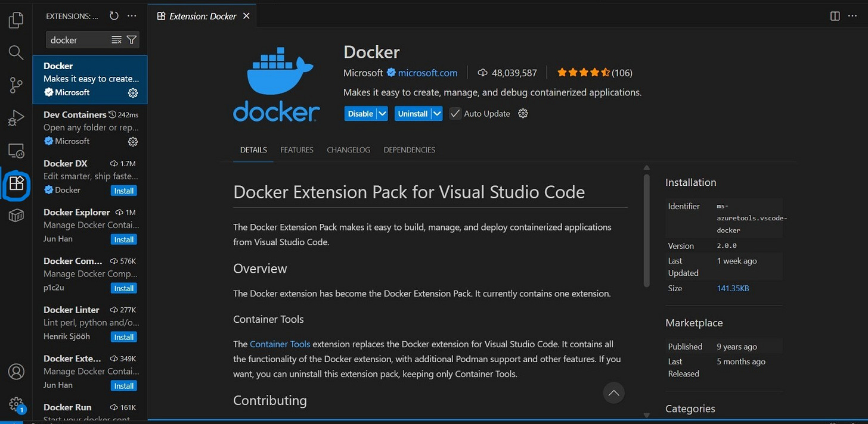Click the Disable button

click(x=360, y=113)
